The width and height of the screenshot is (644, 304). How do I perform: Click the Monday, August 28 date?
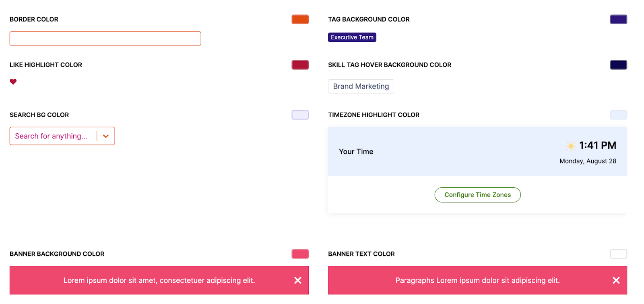click(588, 161)
